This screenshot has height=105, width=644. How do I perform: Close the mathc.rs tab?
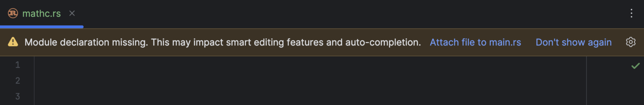point(72,13)
